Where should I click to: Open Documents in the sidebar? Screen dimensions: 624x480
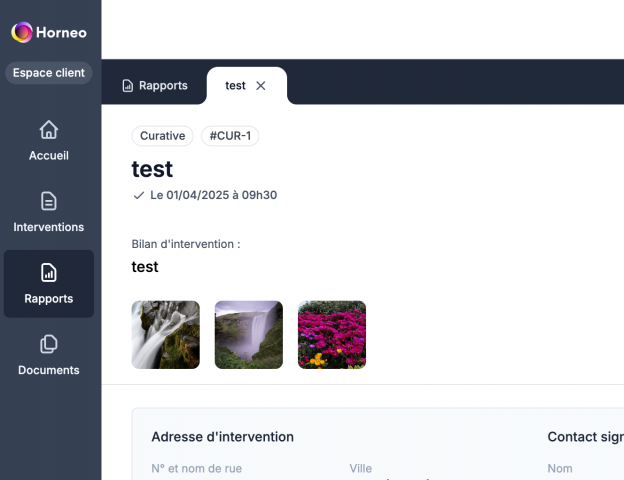tap(49, 355)
